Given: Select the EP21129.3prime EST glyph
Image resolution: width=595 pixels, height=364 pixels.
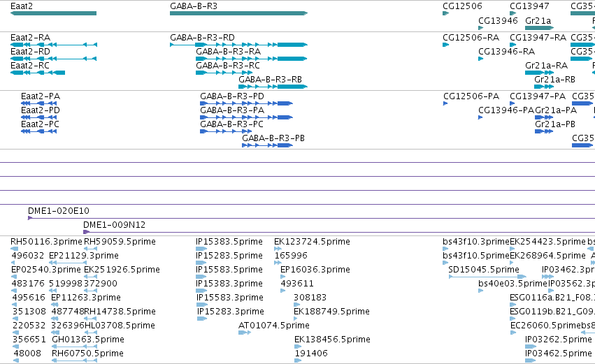Looking at the screenshot, I should pyautogui.click(x=68, y=263).
